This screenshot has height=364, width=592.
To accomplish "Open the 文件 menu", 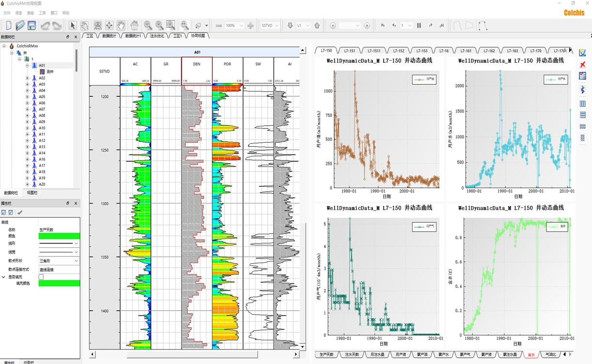I will point(7,13).
